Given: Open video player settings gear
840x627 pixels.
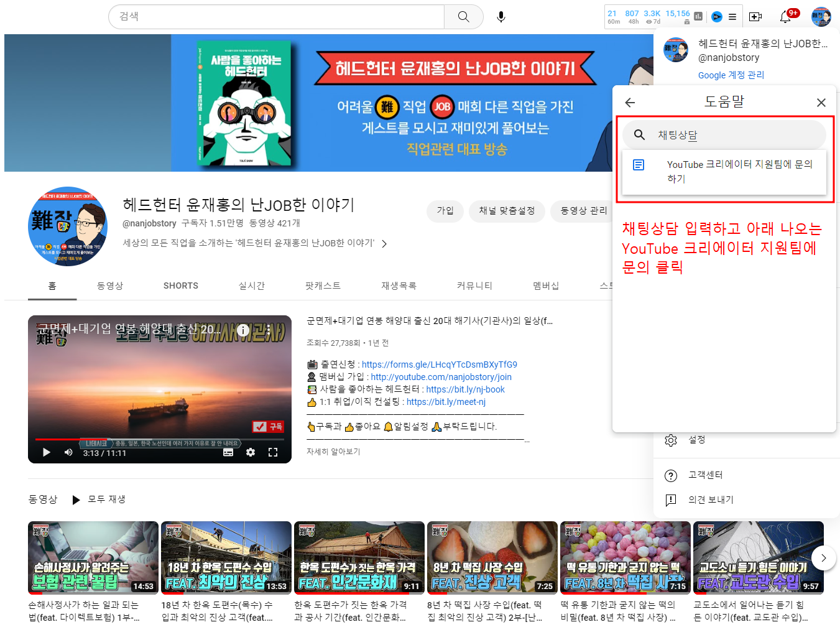Looking at the screenshot, I should [251, 452].
